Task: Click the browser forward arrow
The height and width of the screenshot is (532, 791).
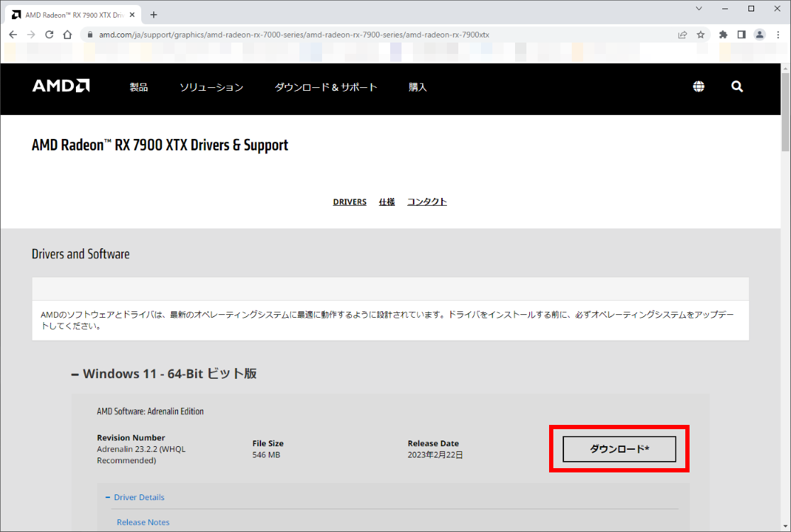Action: point(31,35)
